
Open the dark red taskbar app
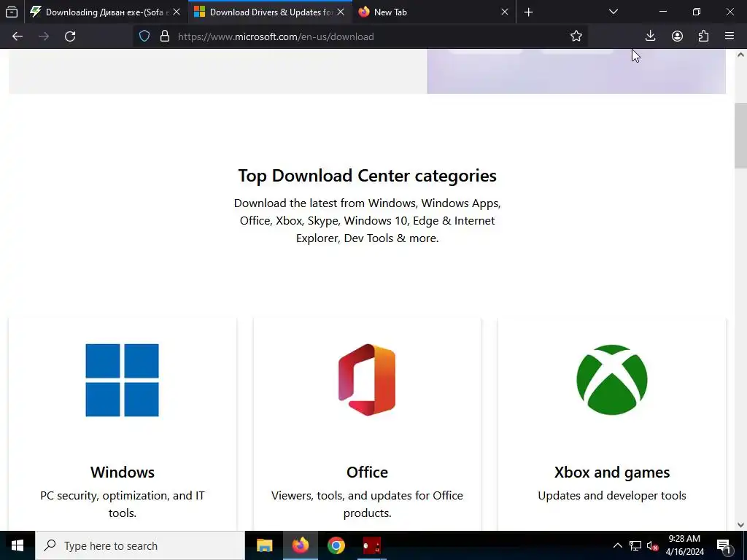coord(372,545)
